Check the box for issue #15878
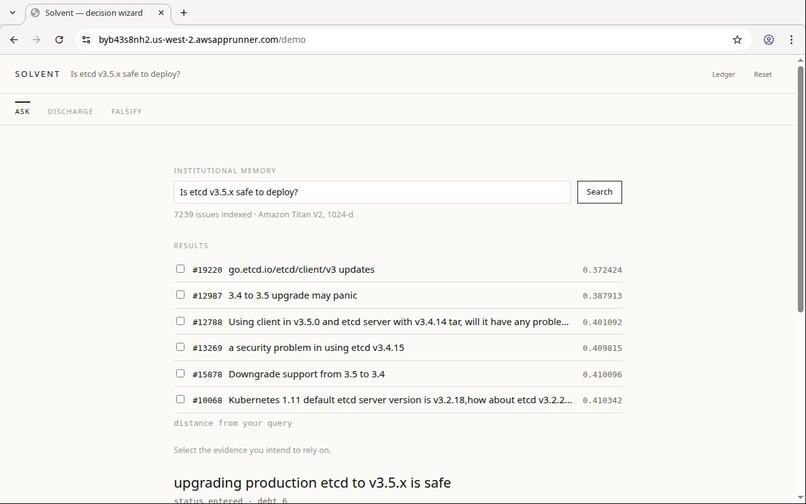 pos(180,373)
